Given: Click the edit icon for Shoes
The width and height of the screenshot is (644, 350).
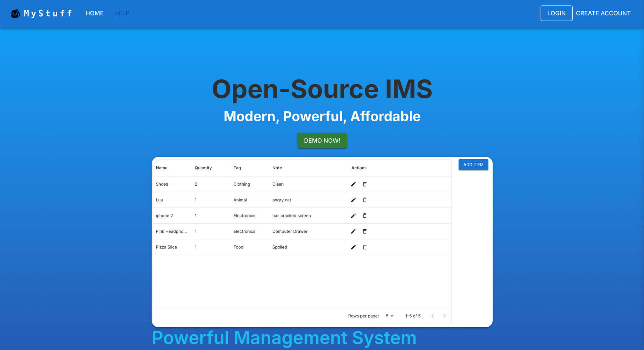Looking at the screenshot, I should (x=353, y=184).
